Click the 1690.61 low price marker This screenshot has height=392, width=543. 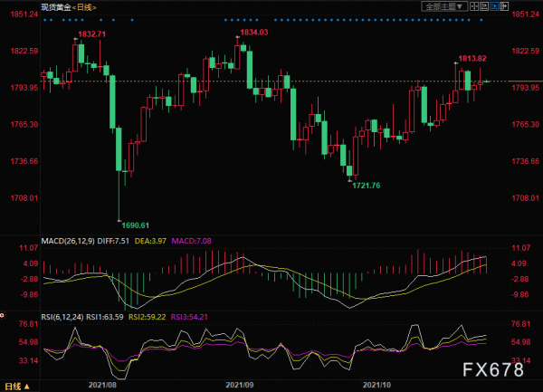point(134,225)
